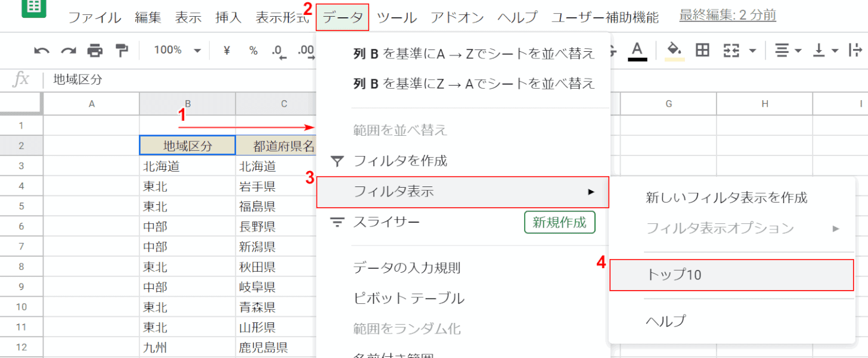Click the 都道府県名 header cell
868x358 pixels.
(276, 146)
